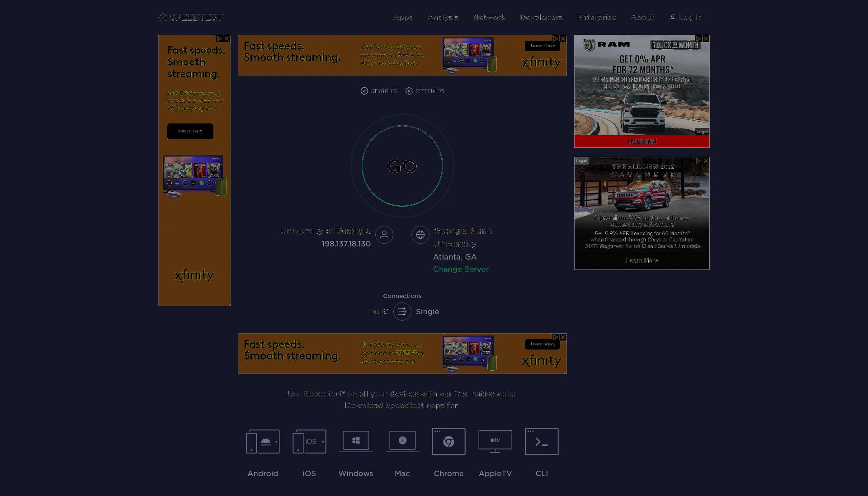Click the Speedtest logo
Viewport: 868px width, 496px height.
(191, 17)
